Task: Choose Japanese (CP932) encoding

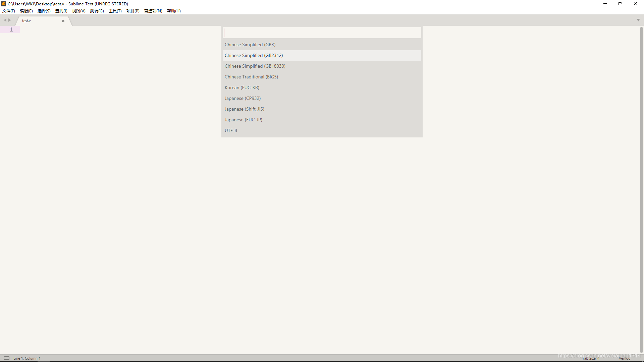Action: [243, 98]
